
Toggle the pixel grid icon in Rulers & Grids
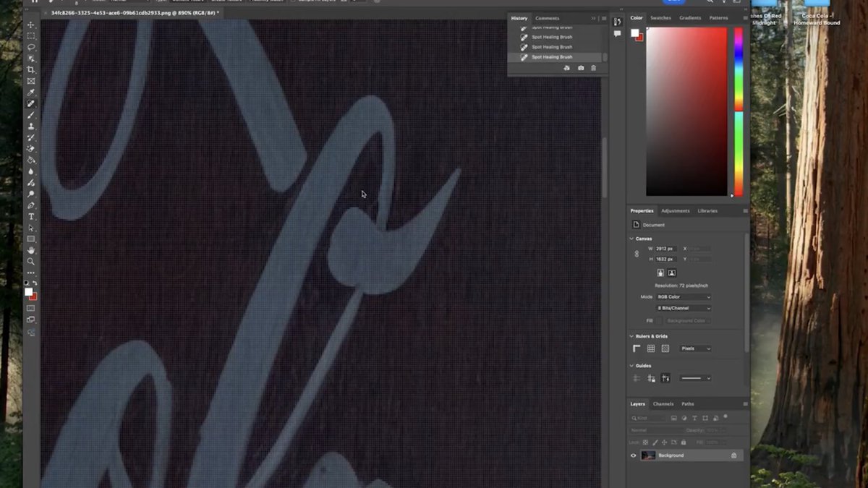[x=665, y=348]
